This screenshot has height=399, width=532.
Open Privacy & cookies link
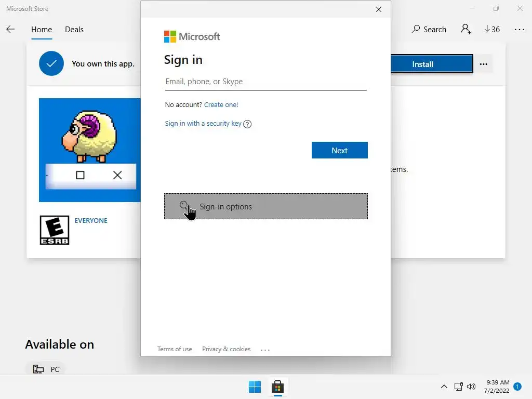[x=226, y=349]
